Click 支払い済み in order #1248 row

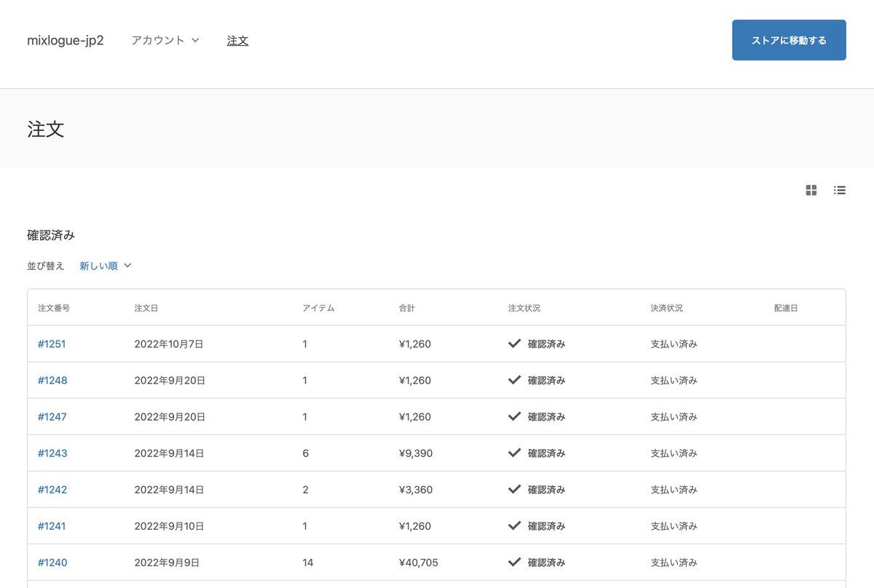tap(674, 380)
